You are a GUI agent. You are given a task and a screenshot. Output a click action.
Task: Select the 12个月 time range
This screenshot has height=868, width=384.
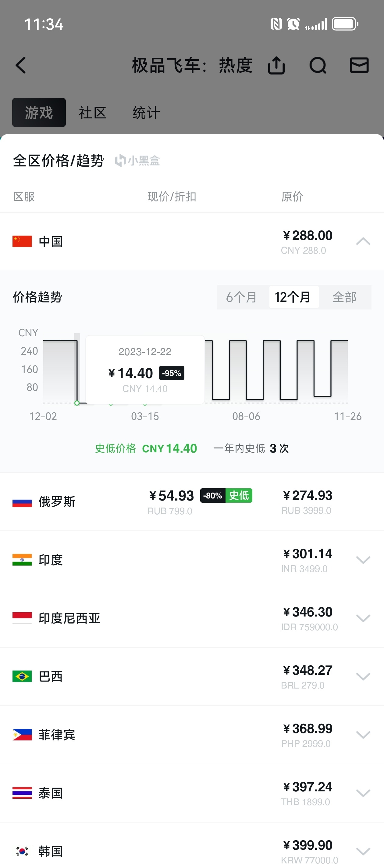pyautogui.click(x=293, y=297)
